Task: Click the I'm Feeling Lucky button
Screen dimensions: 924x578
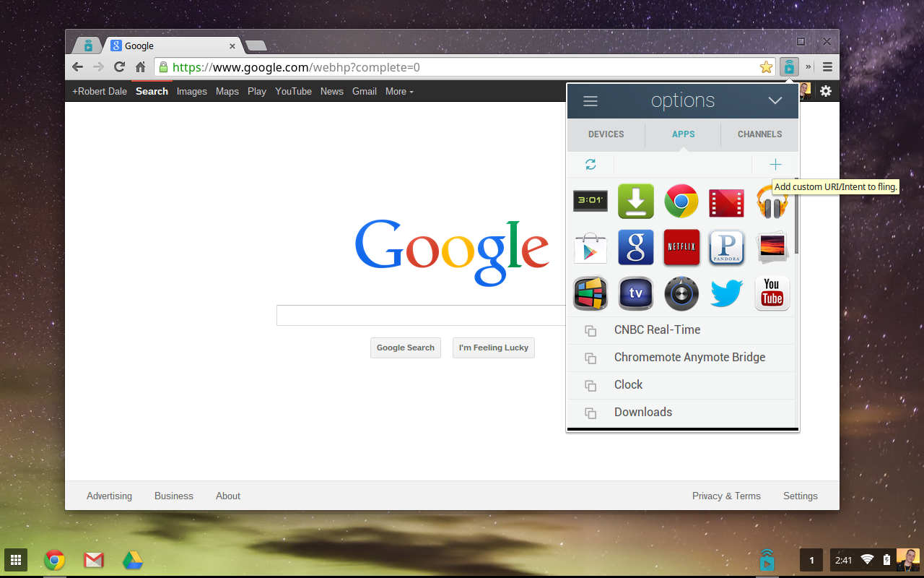Action: pyautogui.click(x=494, y=348)
